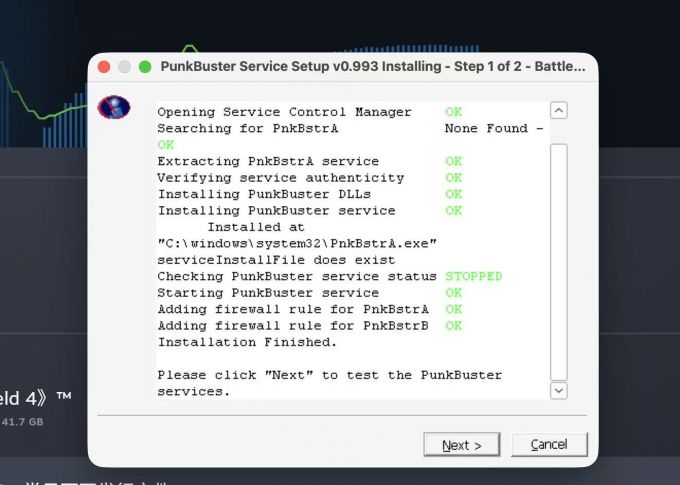Click 'Starting PunkBuster service' line
Screen dimensions: 680x485
[x=268, y=293]
